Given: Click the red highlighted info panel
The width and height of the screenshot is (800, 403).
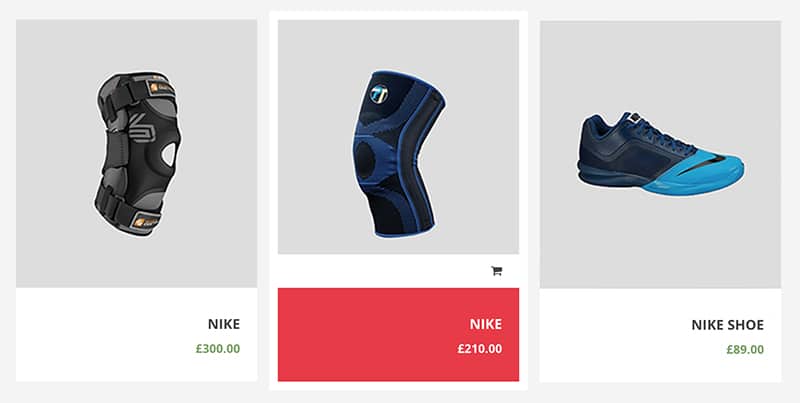Looking at the screenshot, I should point(398,334).
